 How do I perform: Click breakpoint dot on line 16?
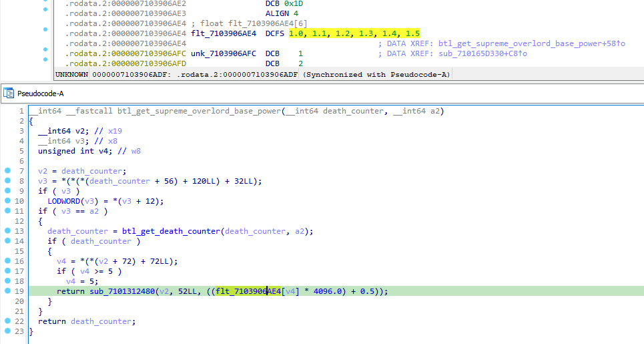click(x=7, y=261)
